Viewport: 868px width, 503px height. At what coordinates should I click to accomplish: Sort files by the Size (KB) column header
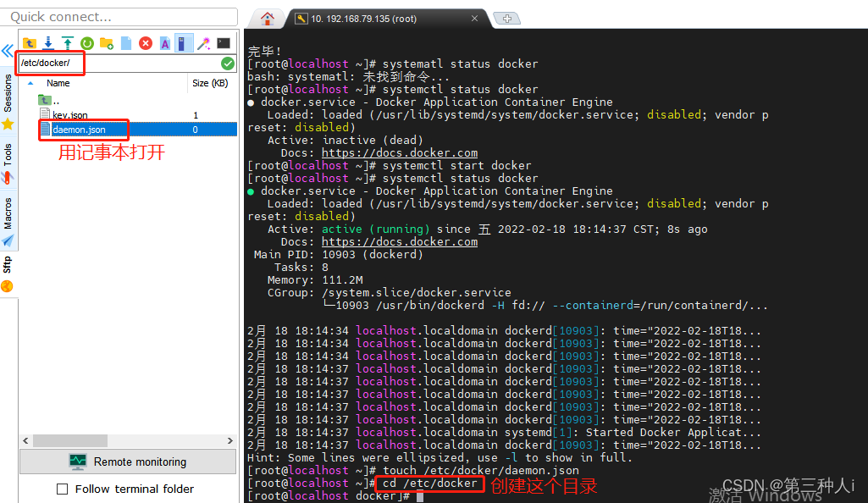210,83
